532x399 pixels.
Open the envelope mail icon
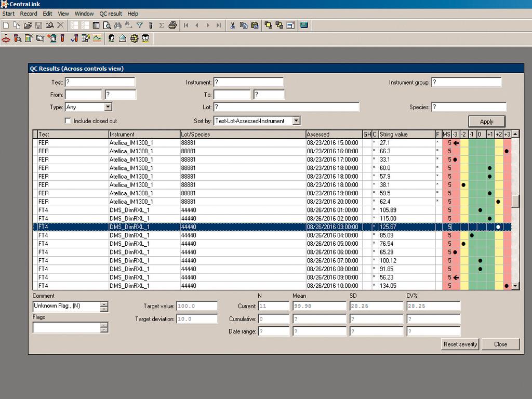pos(123,38)
